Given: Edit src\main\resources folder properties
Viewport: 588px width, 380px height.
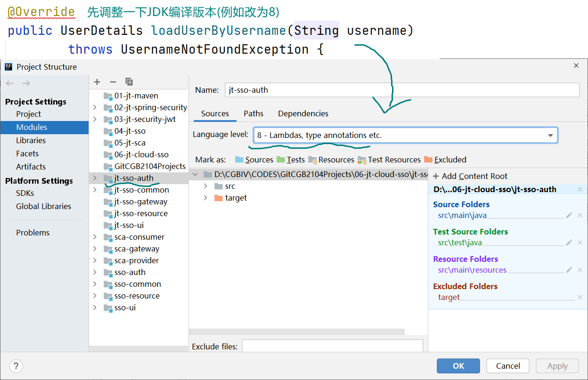Looking at the screenshot, I should click(x=569, y=270).
